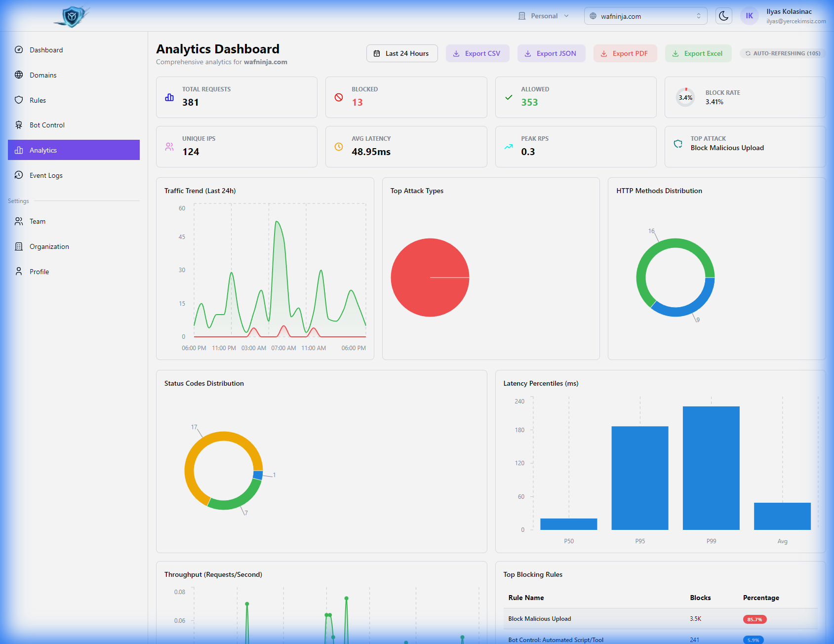Screen dimensions: 834x644
Task: Toggle the auto-refreshing 10s indicator
Action: (783, 53)
